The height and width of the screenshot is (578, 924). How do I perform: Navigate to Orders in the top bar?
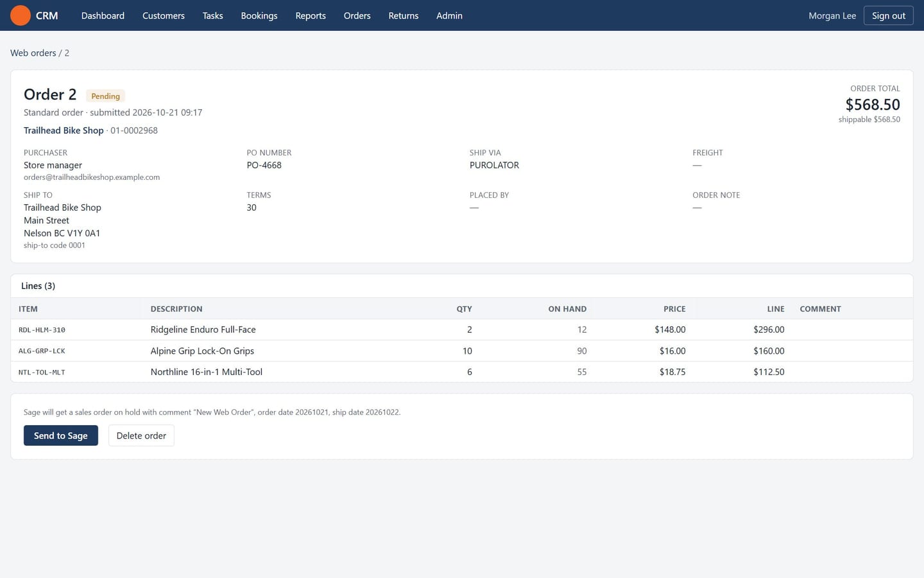point(357,15)
